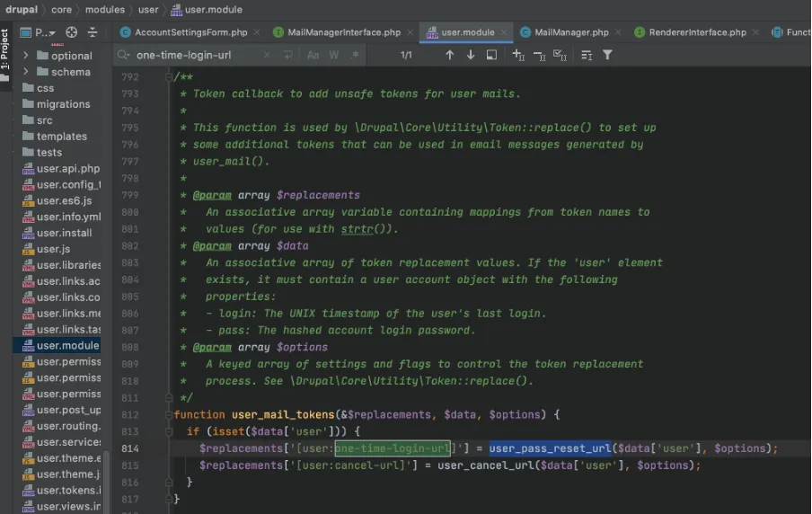Click user.module in breadcrumb path
Image resolution: width=812 pixels, height=514 pixels.
point(207,9)
